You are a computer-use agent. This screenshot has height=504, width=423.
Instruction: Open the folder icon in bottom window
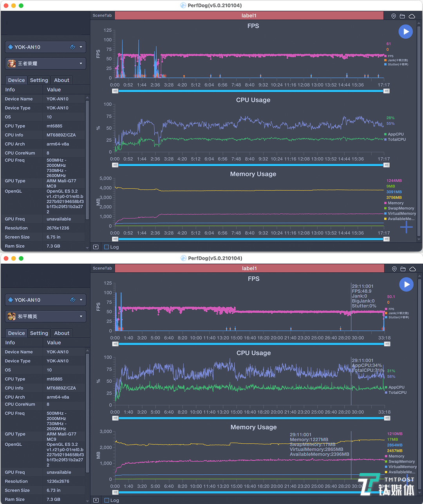click(x=403, y=269)
